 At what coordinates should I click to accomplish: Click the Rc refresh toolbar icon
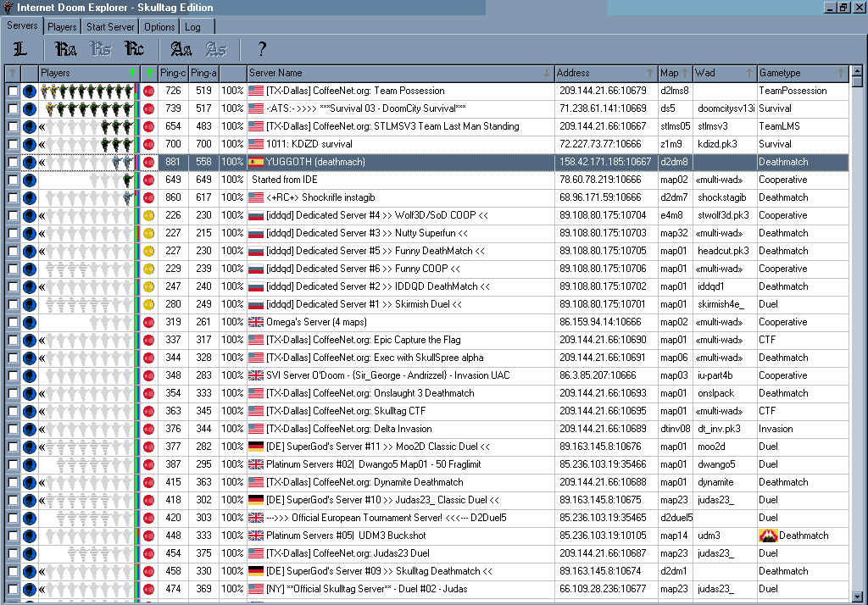(x=134, y=49)
